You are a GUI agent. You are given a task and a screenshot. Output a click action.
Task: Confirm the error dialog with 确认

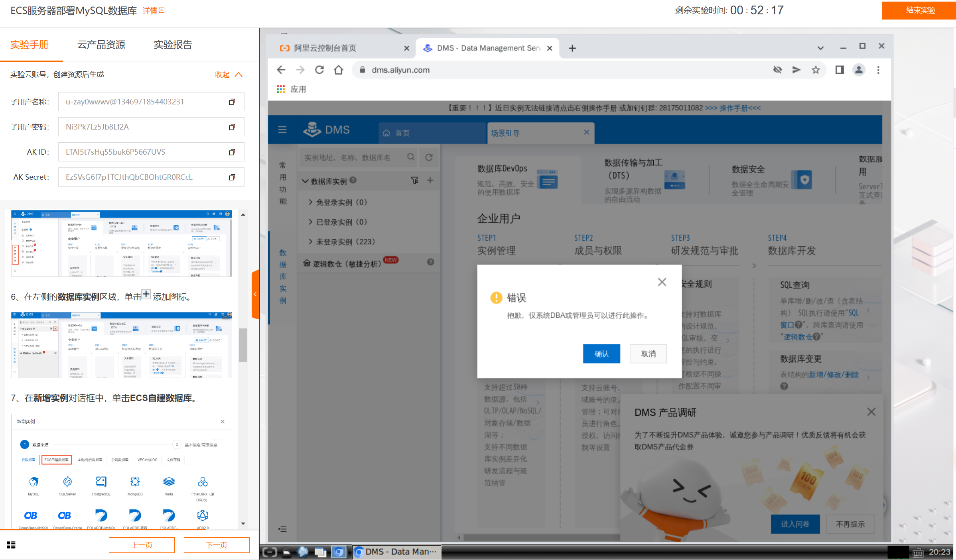tap(601, 354)
